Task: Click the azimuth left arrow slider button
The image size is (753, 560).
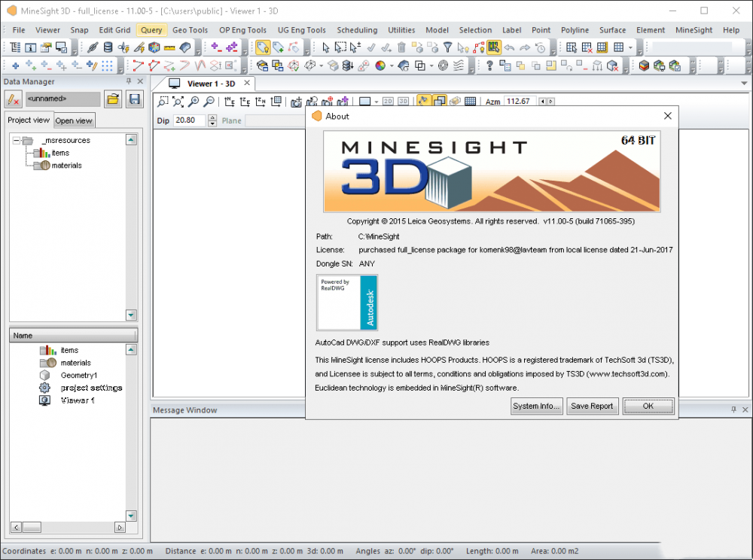Action: tap(543, 102)
